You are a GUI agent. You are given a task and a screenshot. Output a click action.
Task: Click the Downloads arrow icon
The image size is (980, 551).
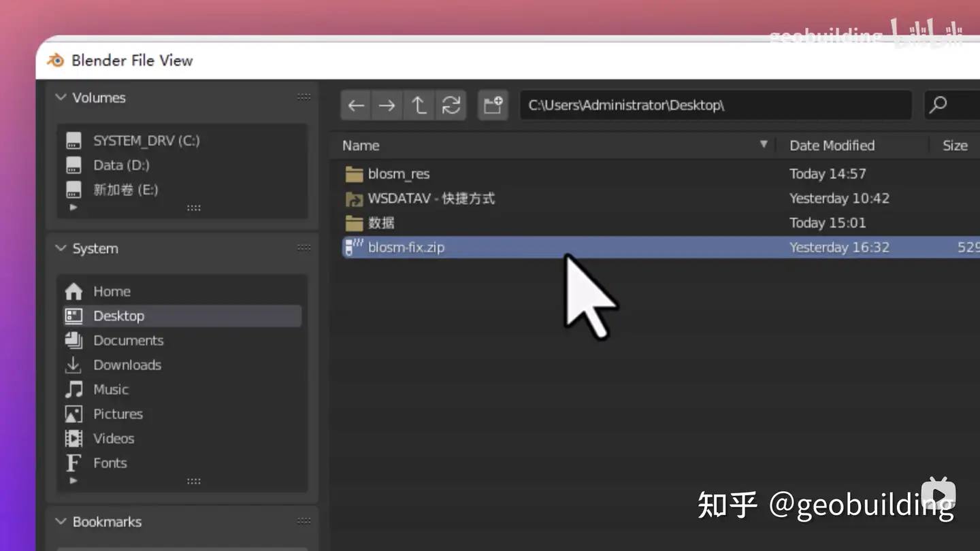click(x=73, y=365)
